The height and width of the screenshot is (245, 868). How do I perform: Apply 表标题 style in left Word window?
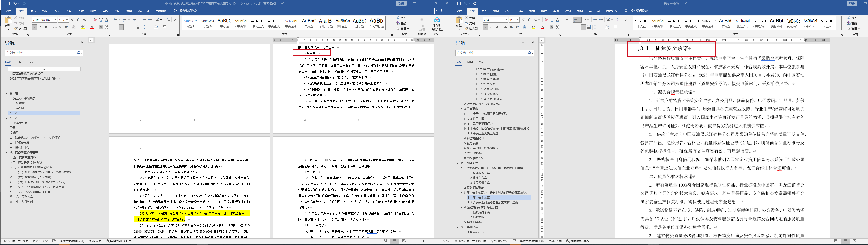[x=224, y=23]
